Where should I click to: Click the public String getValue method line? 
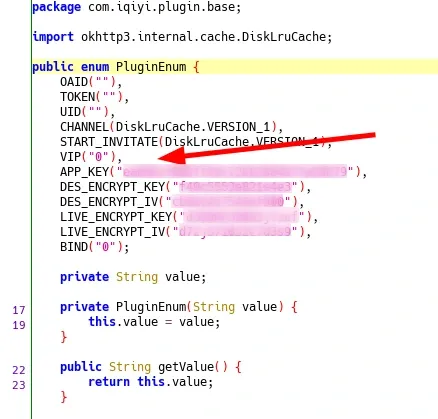(x=151, y=367)
